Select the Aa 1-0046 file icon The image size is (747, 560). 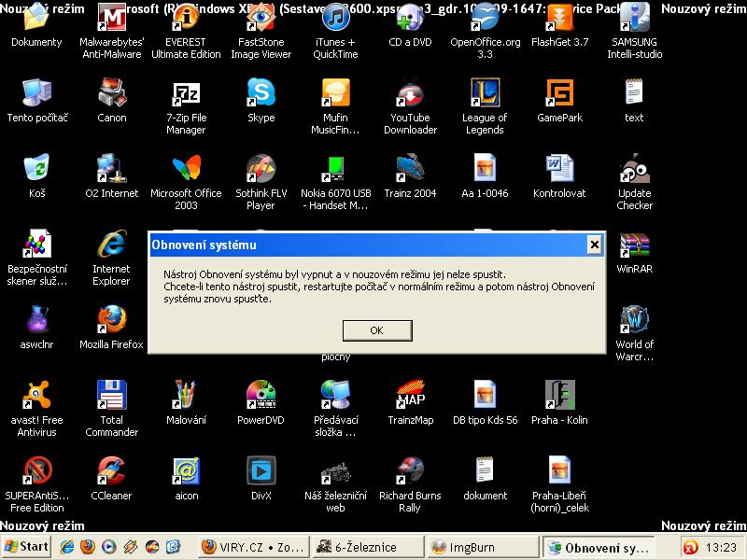pyautogui.click(x=485, y=168)
